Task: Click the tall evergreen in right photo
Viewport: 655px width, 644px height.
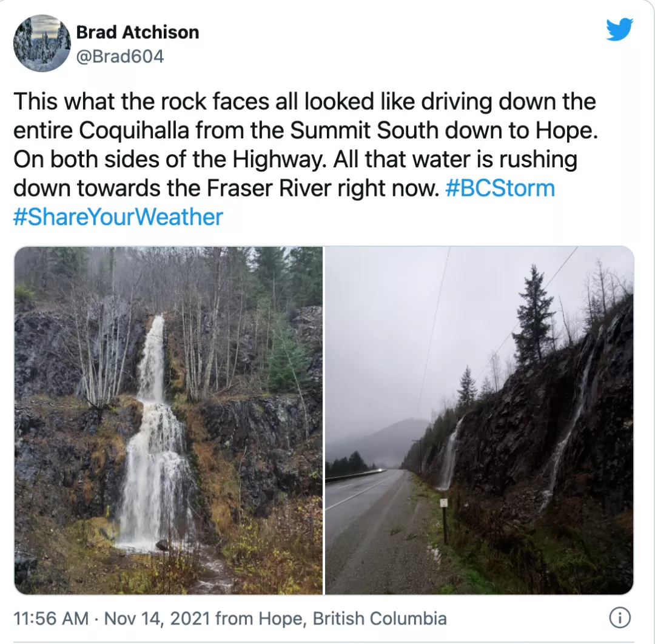Action: pos(532,317)
